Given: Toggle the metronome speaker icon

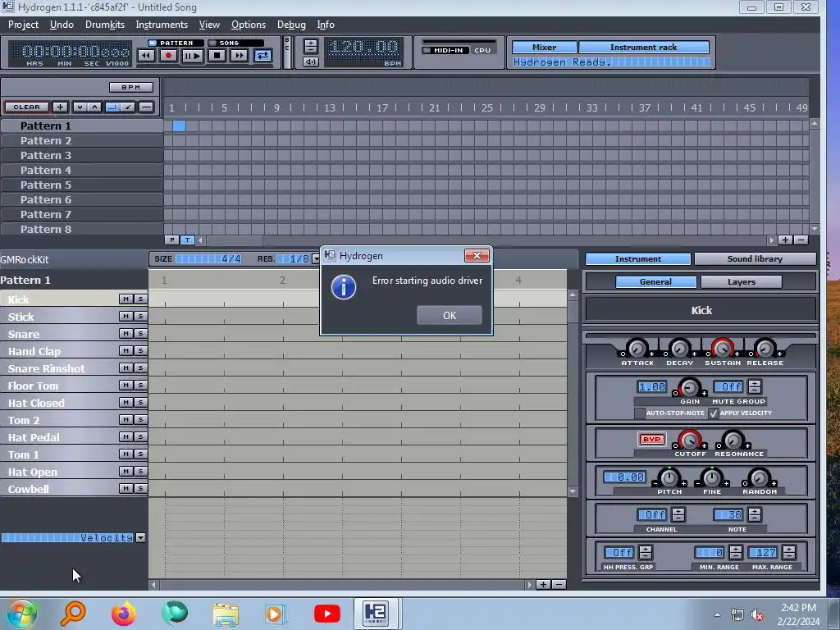Looking at the screenshot, I should coord(311,62).
